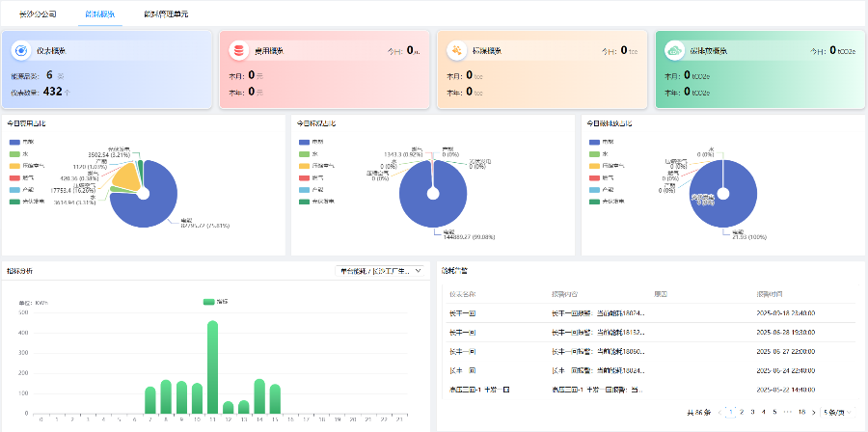Click the 共 86 条 total count
The width and height of the screenshot is (868, 432).
(698, 412)
